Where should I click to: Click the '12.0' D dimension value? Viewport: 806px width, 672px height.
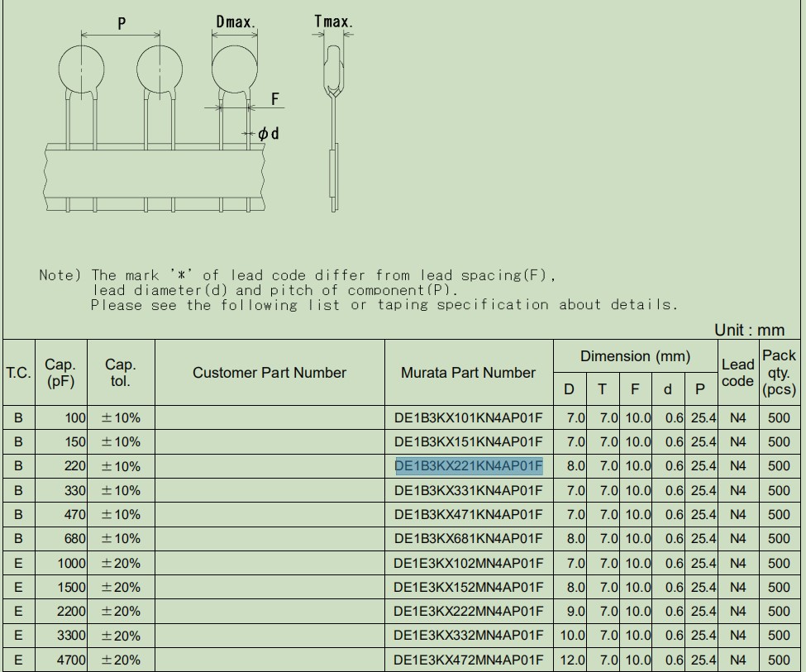(573, 660)
